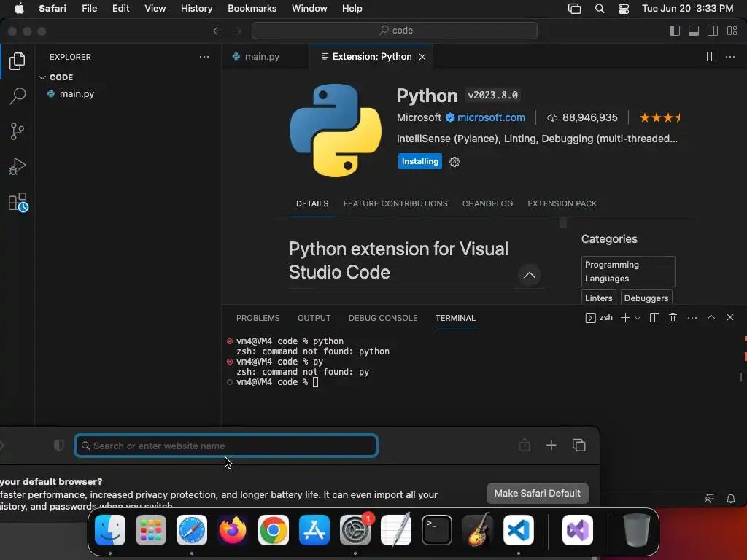
Task: Open main.py in the Explorer tree
Action: point(76,94)
